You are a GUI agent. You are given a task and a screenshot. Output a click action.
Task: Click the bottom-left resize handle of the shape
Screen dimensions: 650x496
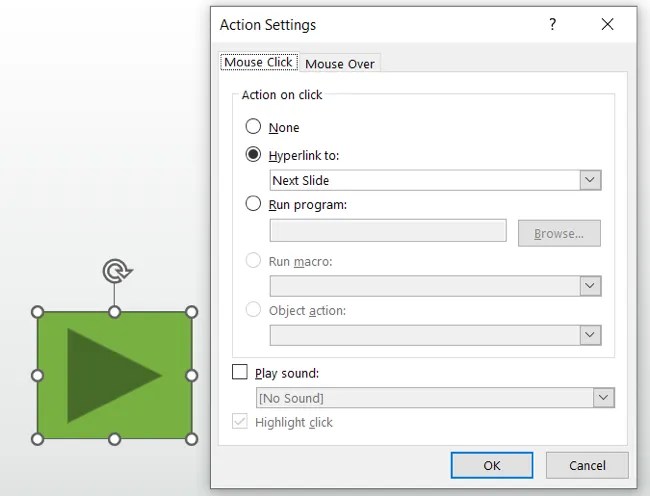click(x=37, y=439)
